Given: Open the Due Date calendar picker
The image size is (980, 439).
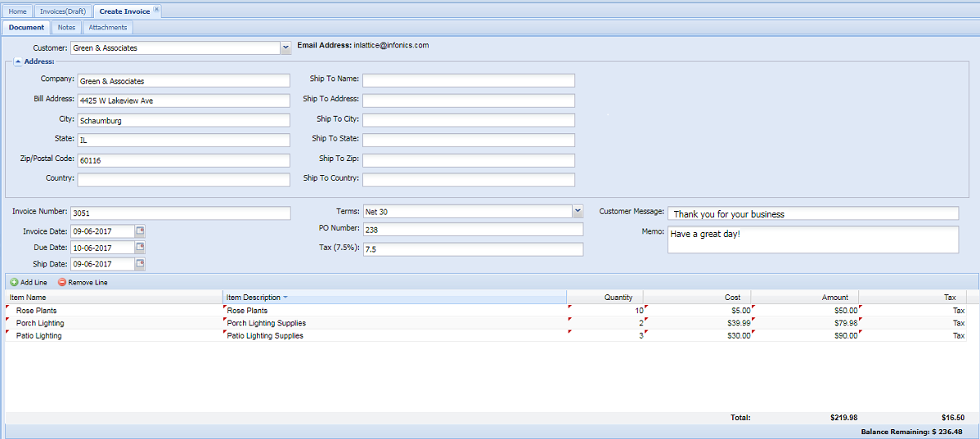Looking at the screenshot, I should point(140,248).
